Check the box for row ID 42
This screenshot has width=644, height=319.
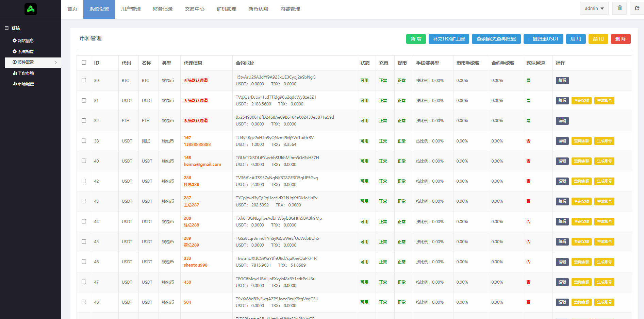(84, 181)
